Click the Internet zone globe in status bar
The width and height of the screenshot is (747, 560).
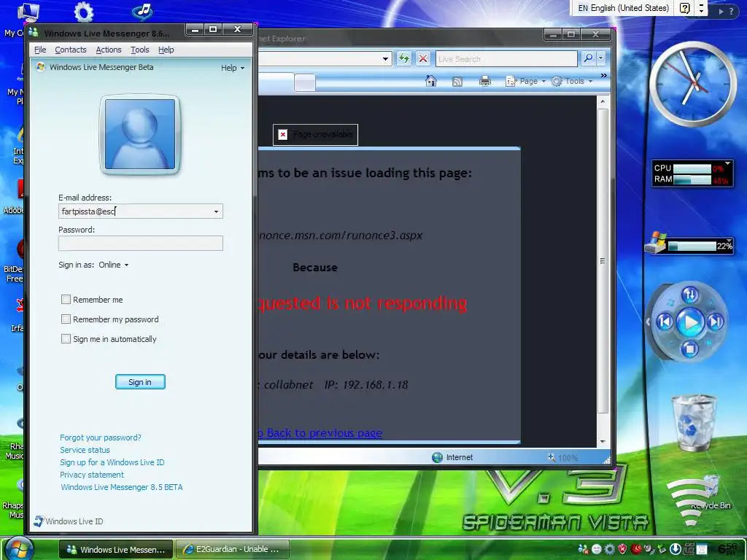click(437, 458)
